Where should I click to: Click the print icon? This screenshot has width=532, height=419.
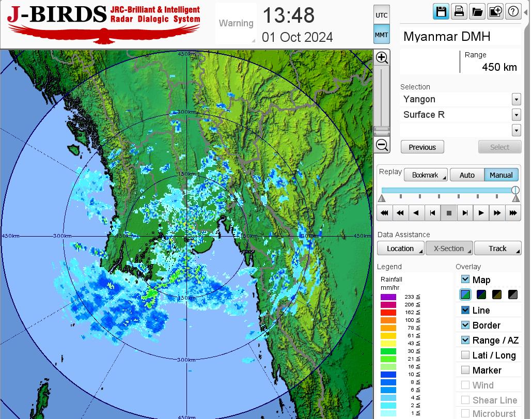pyautogui.click(x=459, y=12)
